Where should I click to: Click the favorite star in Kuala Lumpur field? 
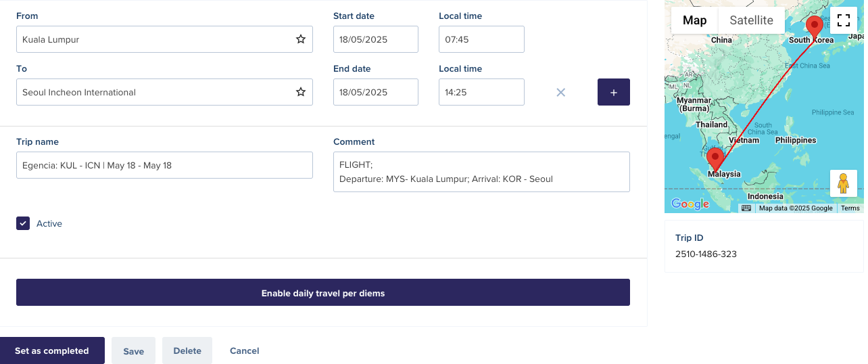(x=301, y=39)
